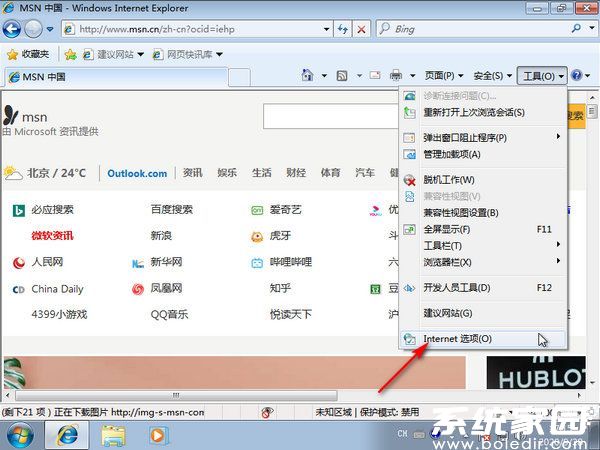This screenshot has width=600, height=450.
Task: Expand the Print dropdown arrow
Action: click(x=412, y=76)
